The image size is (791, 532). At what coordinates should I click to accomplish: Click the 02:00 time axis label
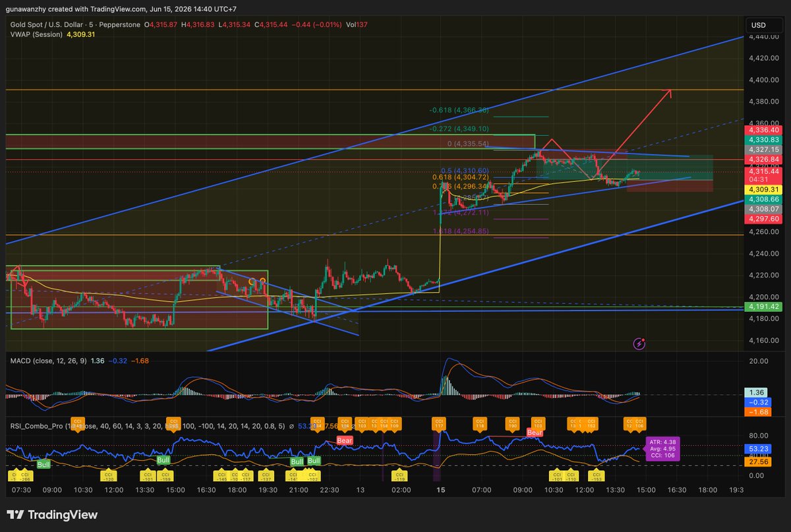[401, 490]
